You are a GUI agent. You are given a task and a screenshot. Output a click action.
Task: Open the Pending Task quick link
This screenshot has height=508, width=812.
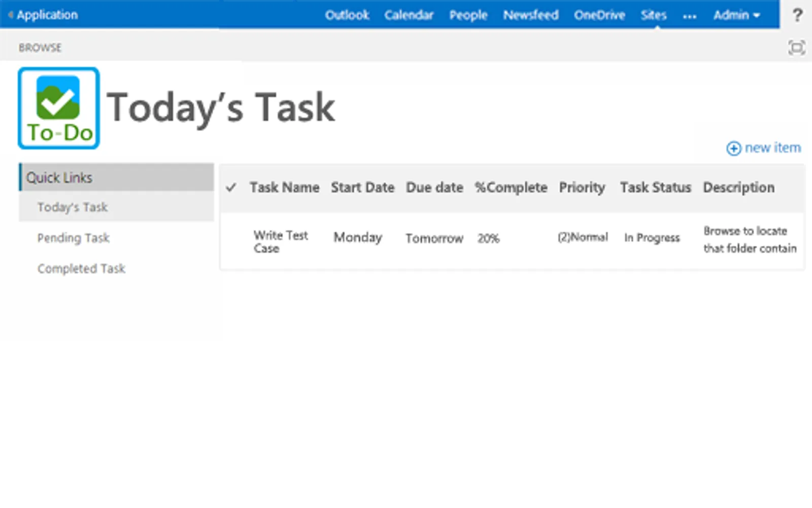[74, 238]
